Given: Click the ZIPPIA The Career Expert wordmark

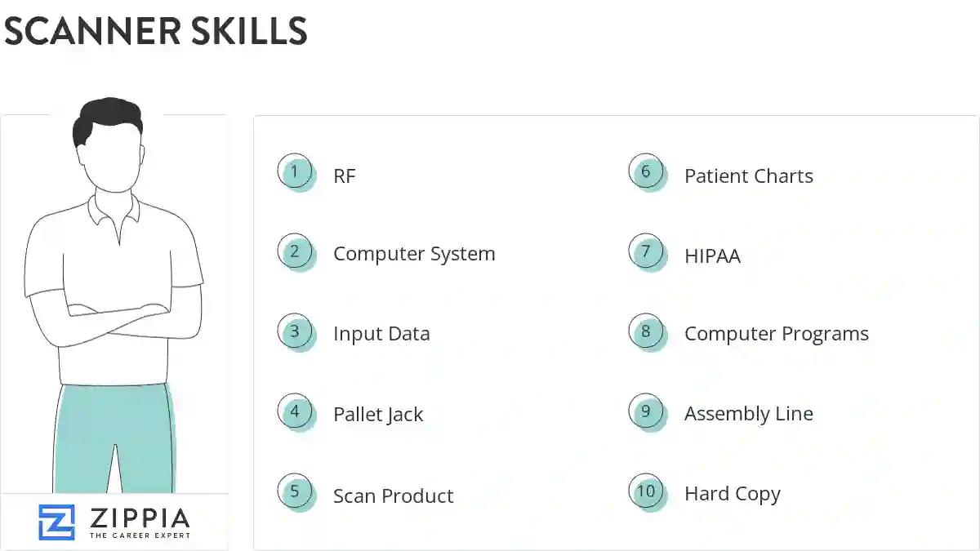Looking at the screenshot, I should click(x=139, y=522).
